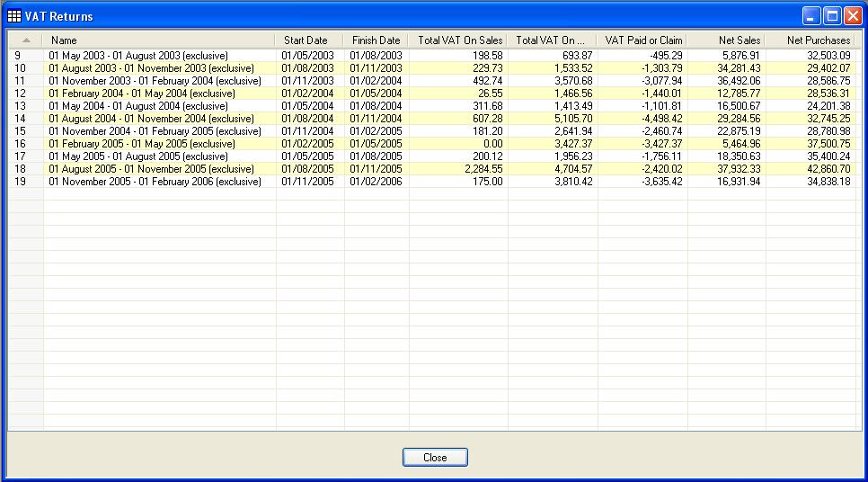This screenshot has height=482, width=868.
Task: Maximize the VAT Returns window
Action: [832, 15]
